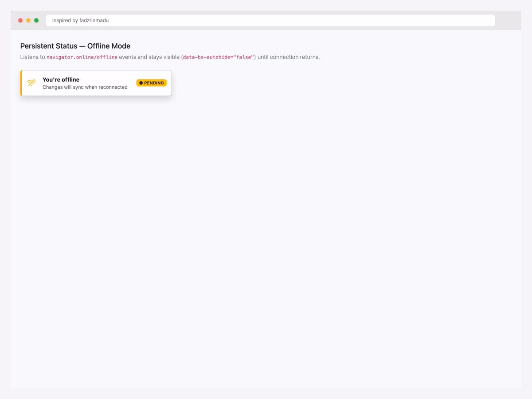Click the 'data-bs-autohide="false"' code text
The image size is (532, 399).
coord(219,57)
